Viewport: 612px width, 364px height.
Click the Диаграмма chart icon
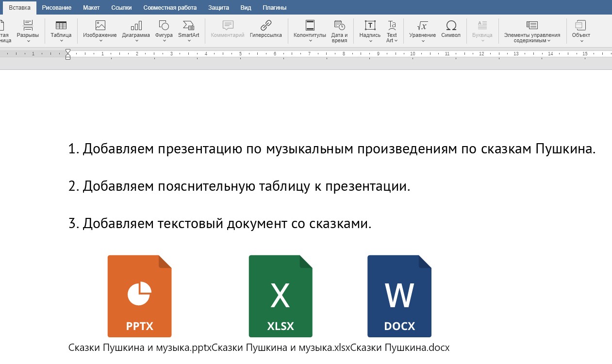point(136,25)
